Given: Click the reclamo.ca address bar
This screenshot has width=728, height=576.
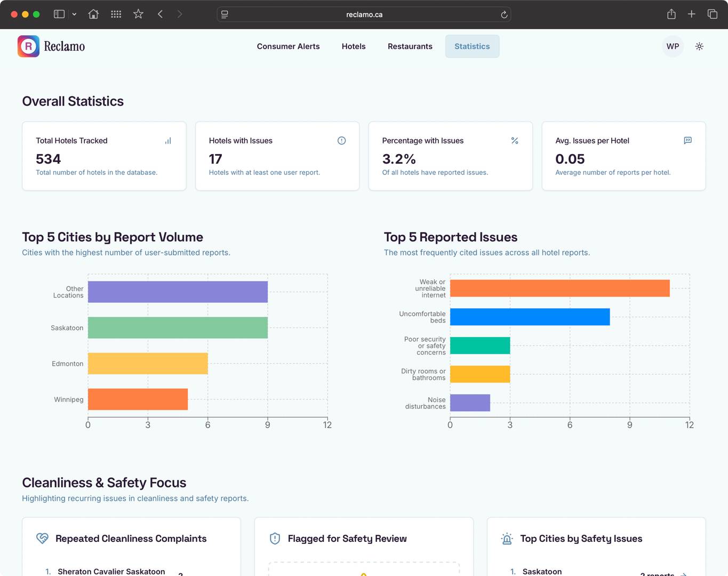Looking at the screenshot, I should coord(364,14).
